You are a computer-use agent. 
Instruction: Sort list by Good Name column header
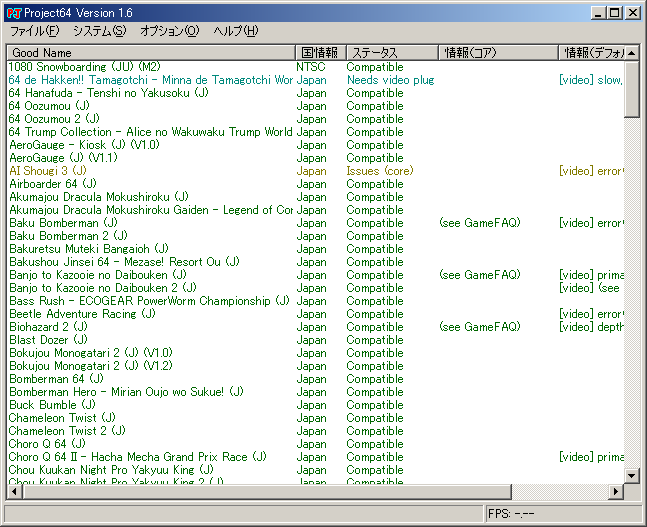point(150,52)
